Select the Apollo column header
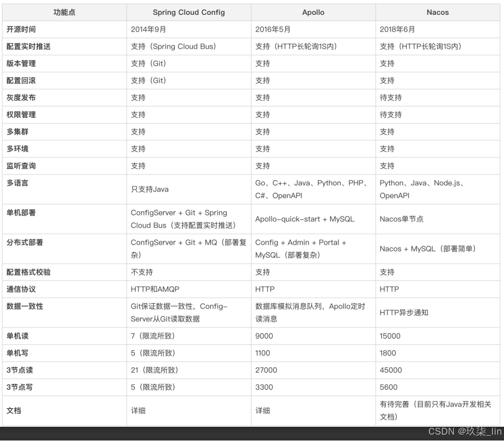 tap(313, 12)
